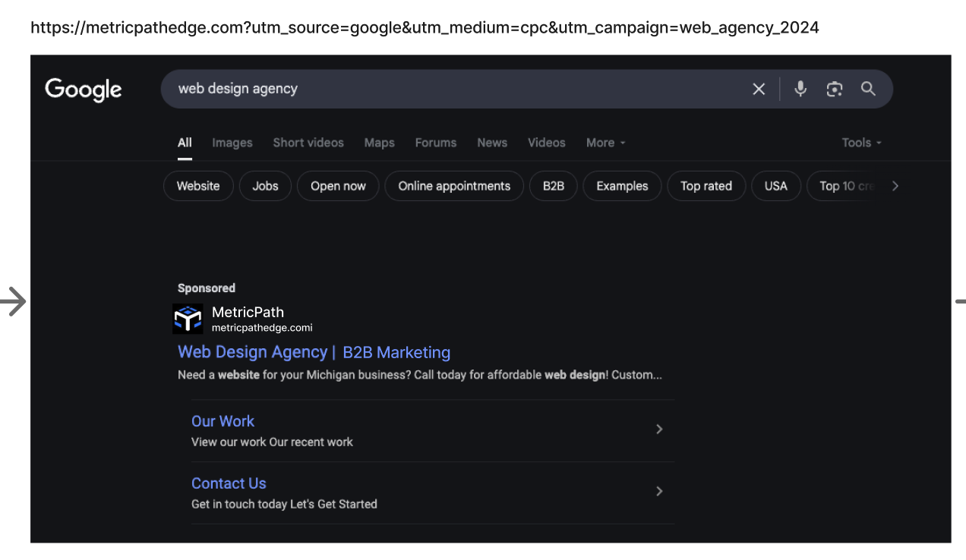
Task: Open Contact Us chevron arrow
Action: tap(659, 492)
